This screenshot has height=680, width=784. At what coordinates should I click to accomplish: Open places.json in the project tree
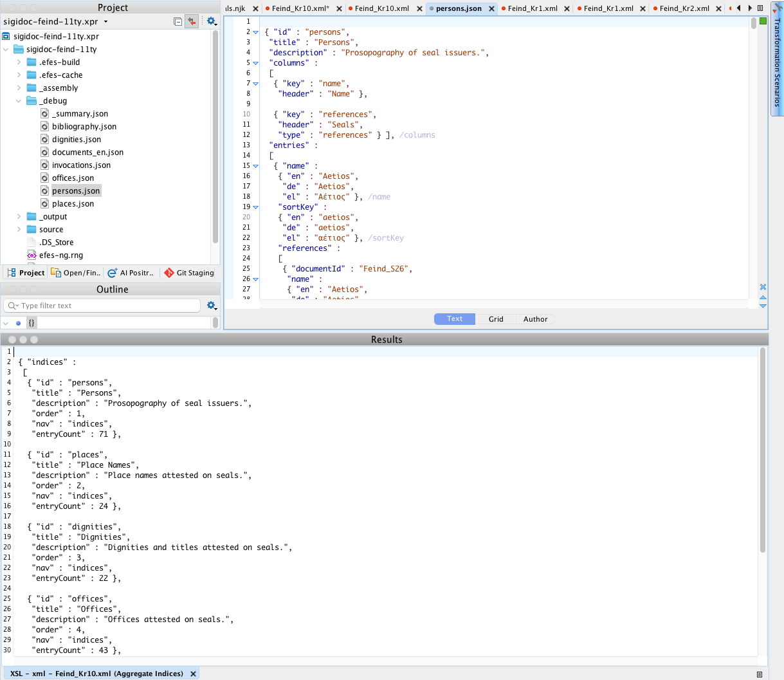click(x=73, y=204)
